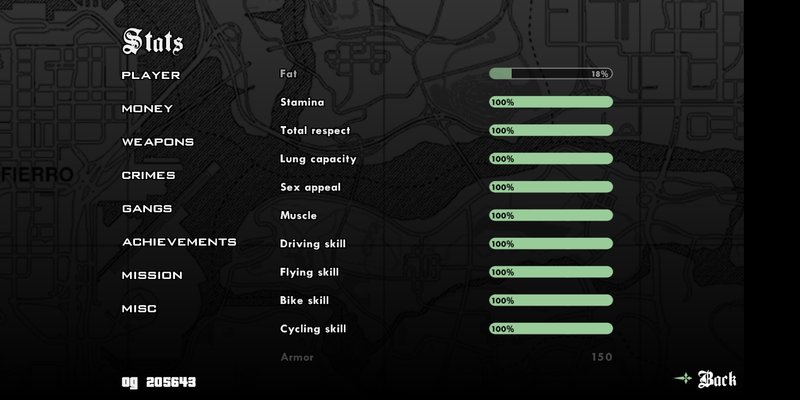Image resolution: width=800 pixels, height=400 pixels.
Task: Switch to CRIMES stats category
Action: 149,175
